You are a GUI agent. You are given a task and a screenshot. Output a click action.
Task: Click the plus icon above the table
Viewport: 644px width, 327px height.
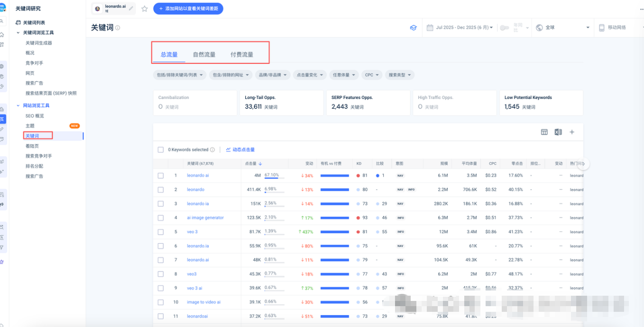click(x=572, y=132)
